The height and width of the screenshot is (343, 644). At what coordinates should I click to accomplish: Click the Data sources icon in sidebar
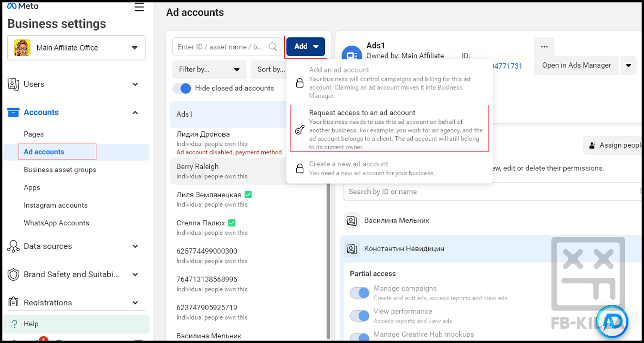[13, 246]
